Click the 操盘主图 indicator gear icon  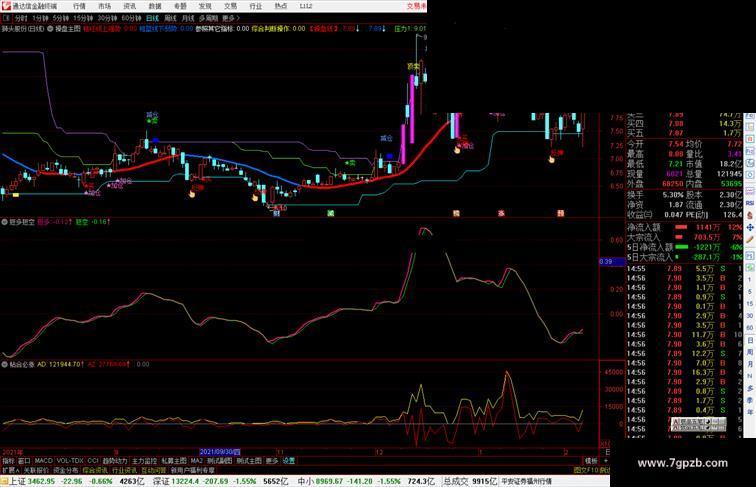pos(50,29)
